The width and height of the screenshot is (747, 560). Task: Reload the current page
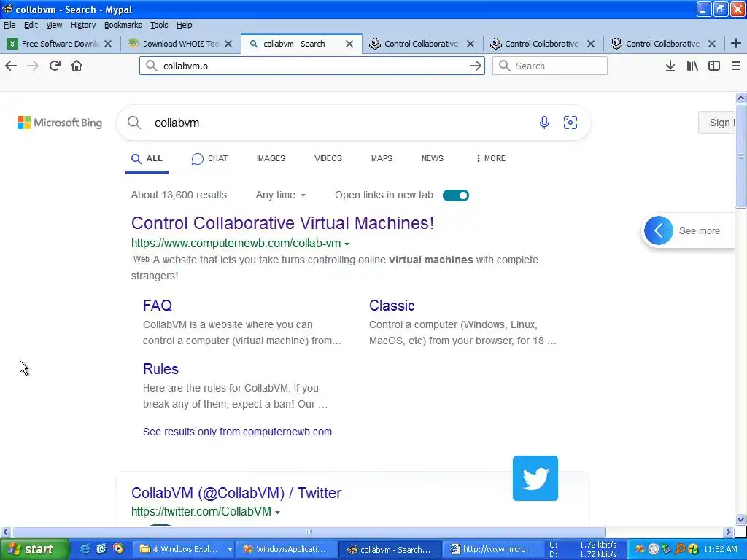55,66
